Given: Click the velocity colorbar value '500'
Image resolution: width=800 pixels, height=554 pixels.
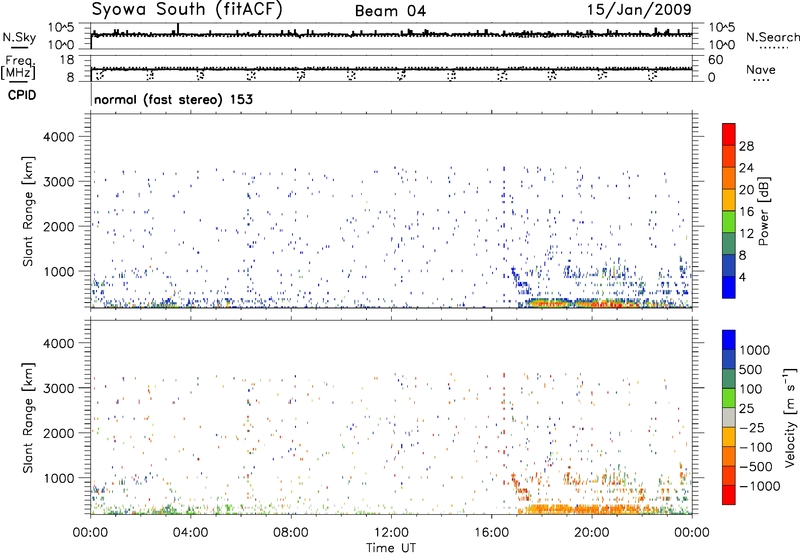Looking at the screenshot, I should (751, 369).
